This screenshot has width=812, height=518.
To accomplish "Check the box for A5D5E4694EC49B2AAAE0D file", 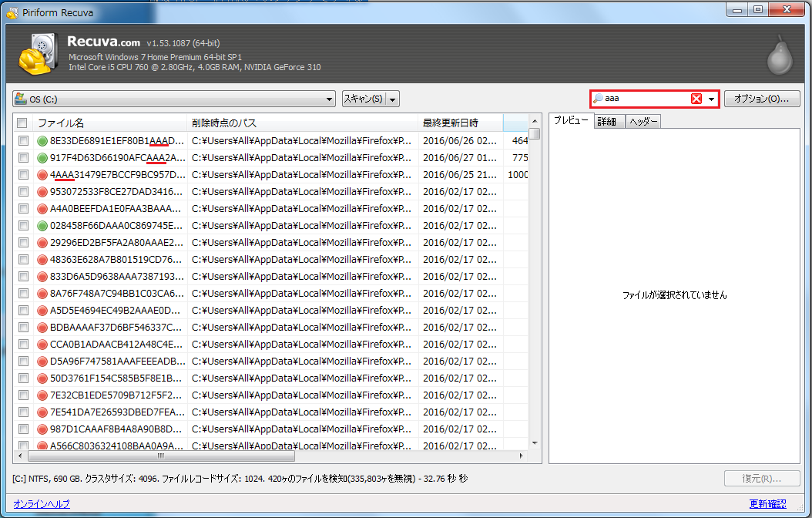I will click(23, 311).
